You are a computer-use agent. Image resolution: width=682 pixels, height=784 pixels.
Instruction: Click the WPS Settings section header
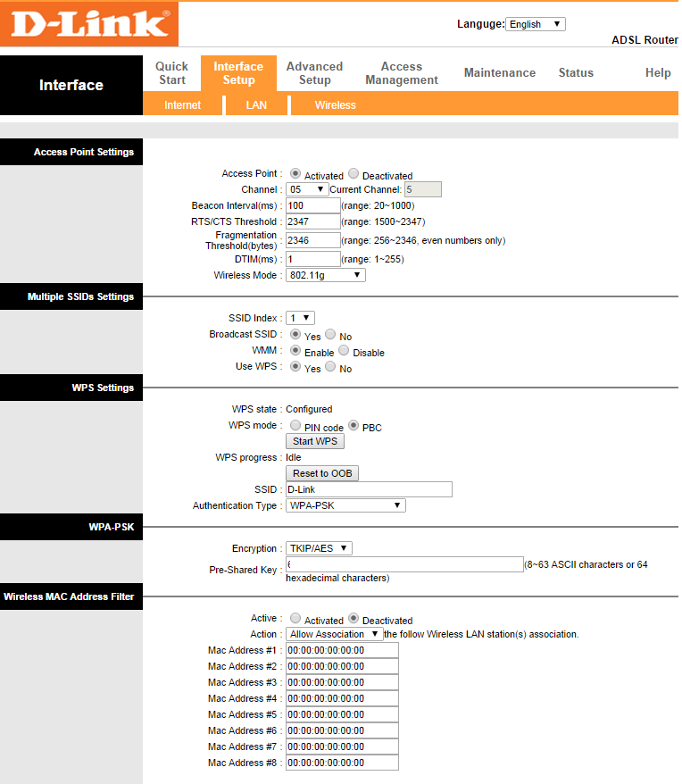tap(71, 388)
